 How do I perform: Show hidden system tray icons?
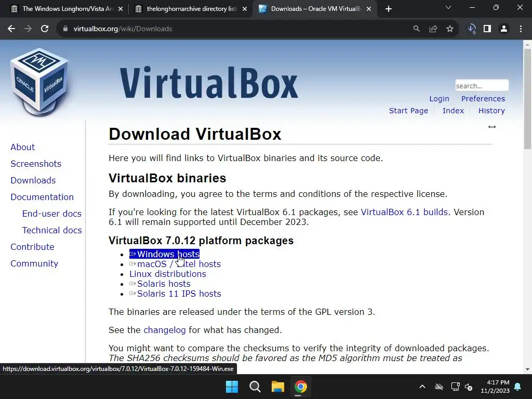pos(422,387)
